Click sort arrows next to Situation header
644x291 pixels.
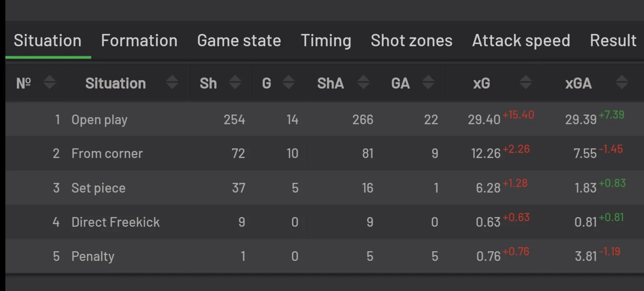click(172, 82)
